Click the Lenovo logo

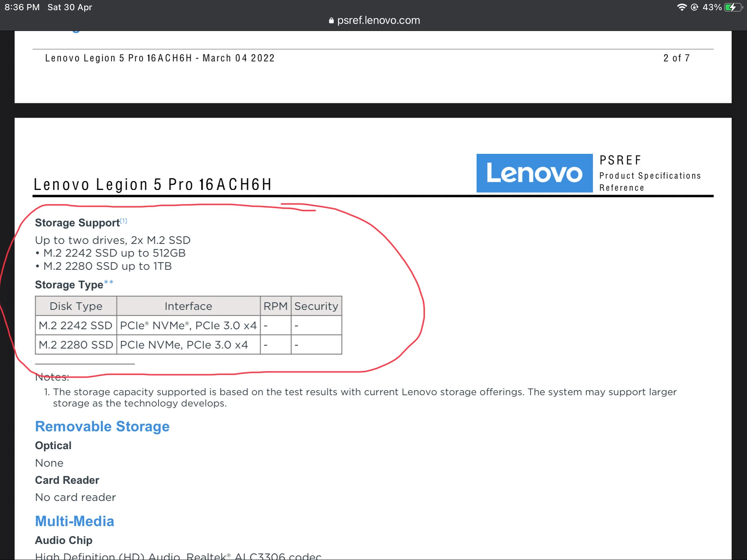pyautogui.click(x=534, y=173)
